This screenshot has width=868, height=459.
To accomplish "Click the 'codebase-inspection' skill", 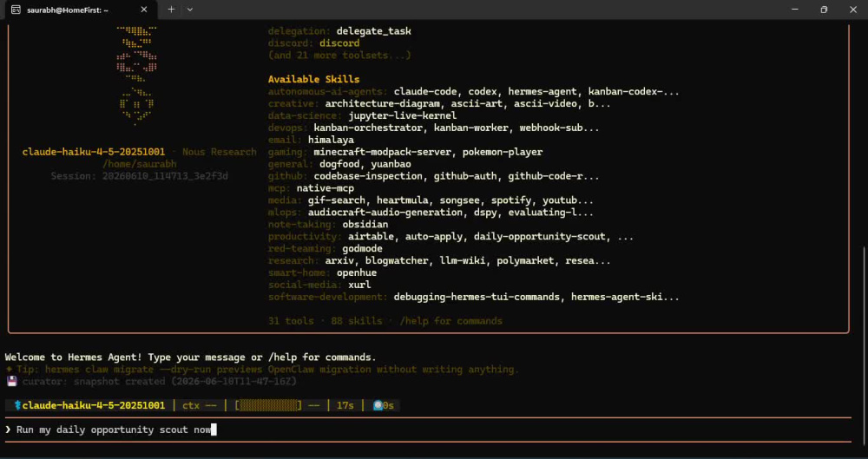I will tap(368, 176).
